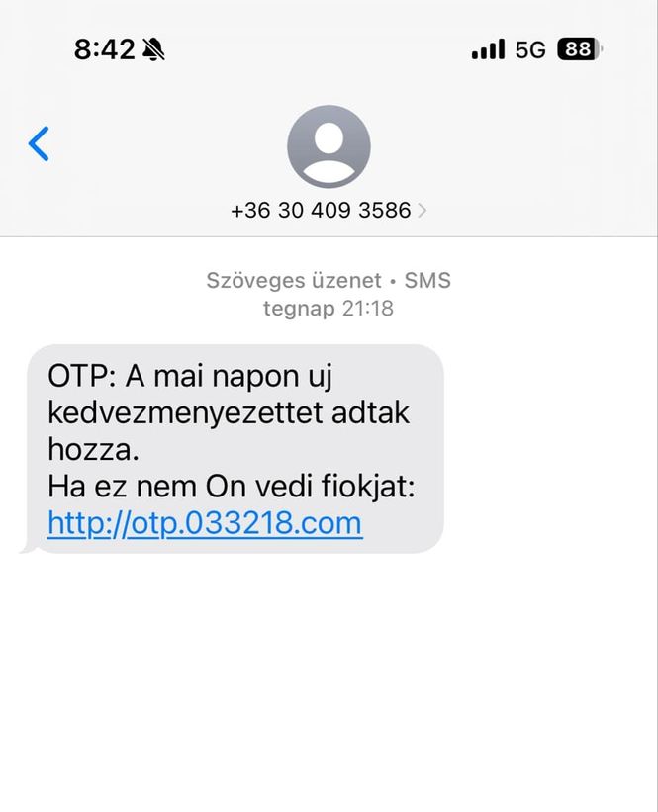Open sender number +36 30 409 3586

pos(321,211)
